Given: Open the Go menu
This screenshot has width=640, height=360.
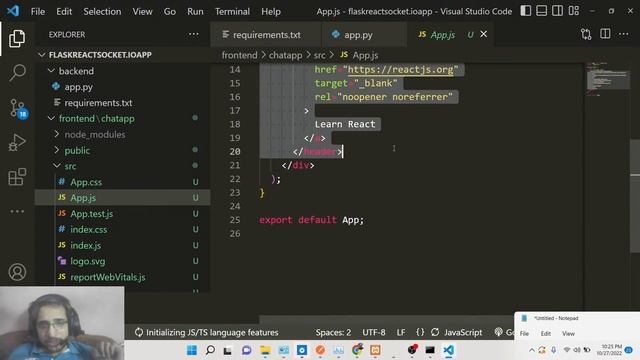Looking at the screenshot, I should (170, 11).
